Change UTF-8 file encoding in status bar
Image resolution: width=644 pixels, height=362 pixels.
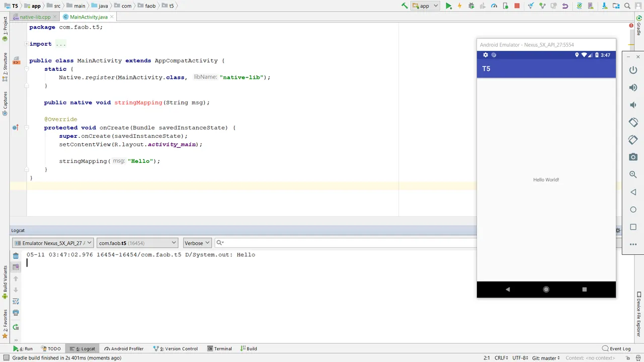(x=520, y=358)
